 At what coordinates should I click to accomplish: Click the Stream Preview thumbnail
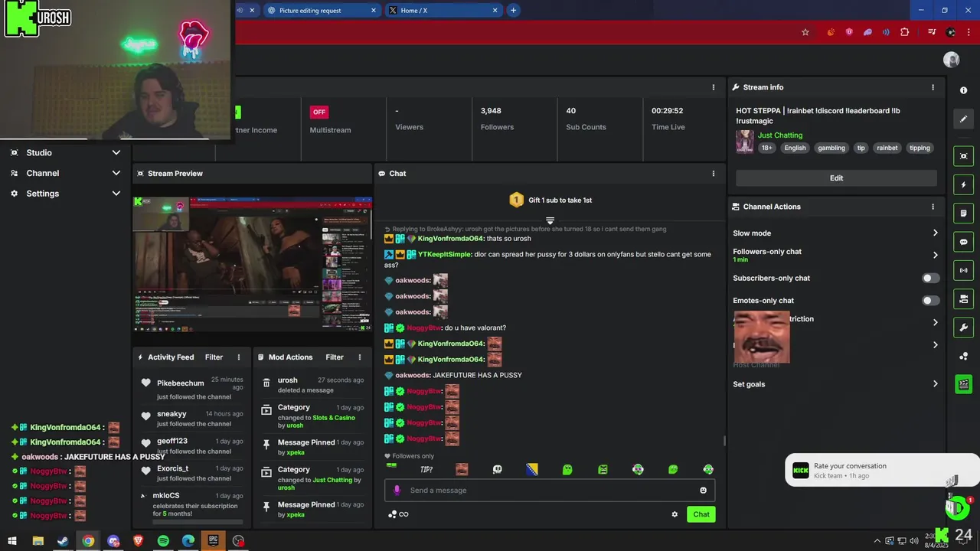click(252, 263)
